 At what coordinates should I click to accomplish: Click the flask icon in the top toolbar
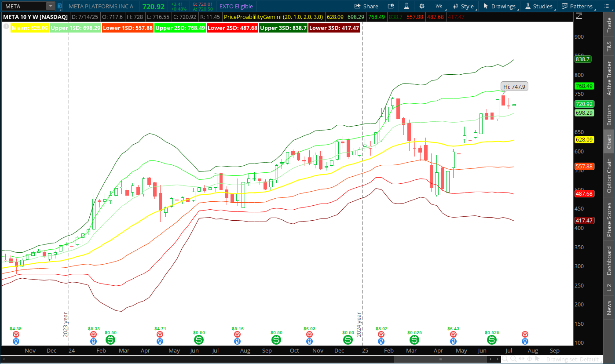coord(406,6)
